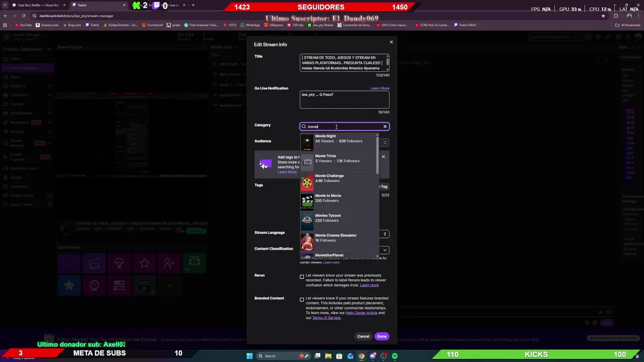Click the Movie Cinema Simulator icon

(x=307, y=242)
